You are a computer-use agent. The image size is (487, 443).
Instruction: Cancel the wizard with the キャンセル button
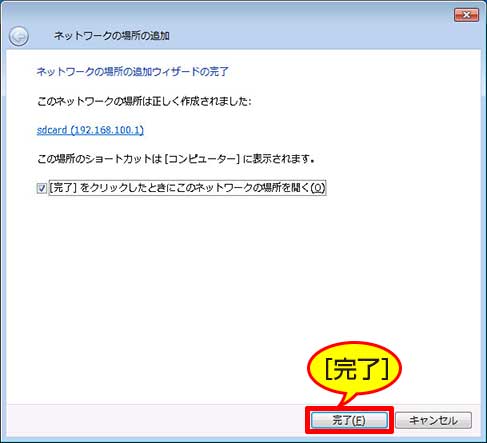pyautogui.click(x=433, y=420)
